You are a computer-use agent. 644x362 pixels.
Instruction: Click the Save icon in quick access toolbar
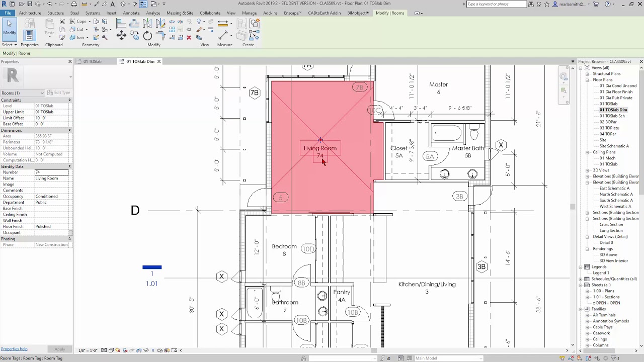click(x=29, y=4)
